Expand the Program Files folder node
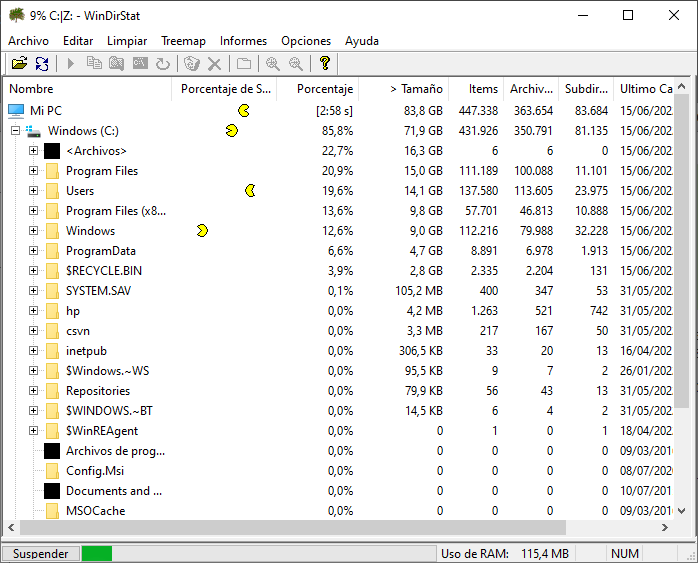 (x=33, y=170)
